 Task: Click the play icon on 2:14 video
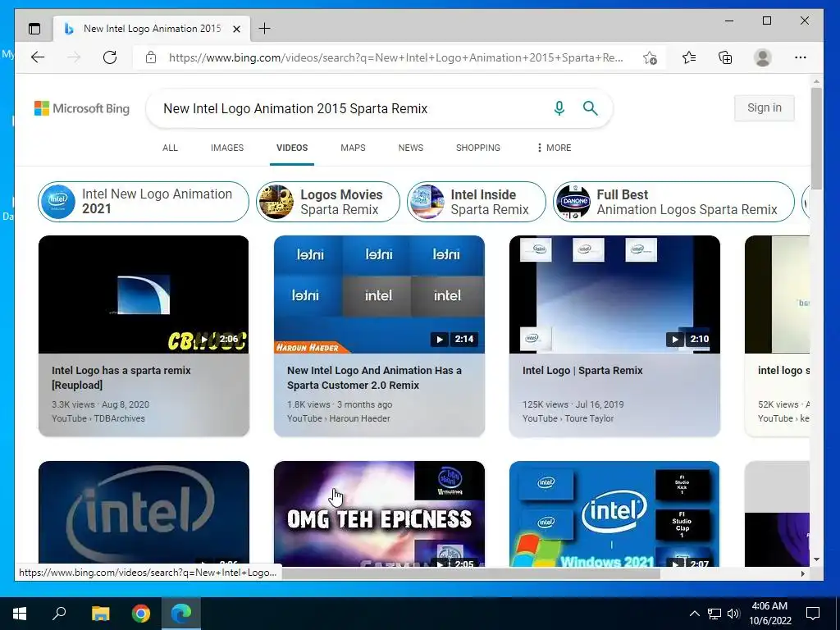click(x=440, y=339)
